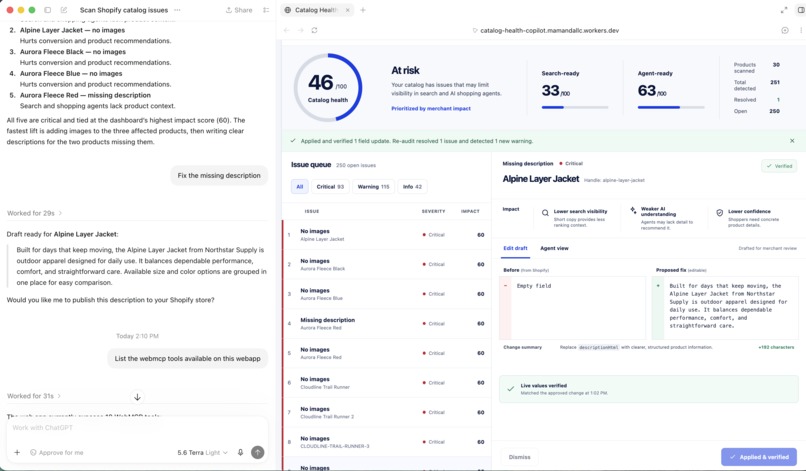The width and height of the screenshot is (806, 471).
Task: Filter the issue queue by Warning 115
Action: pyautogui.click(x=374, y=187)
